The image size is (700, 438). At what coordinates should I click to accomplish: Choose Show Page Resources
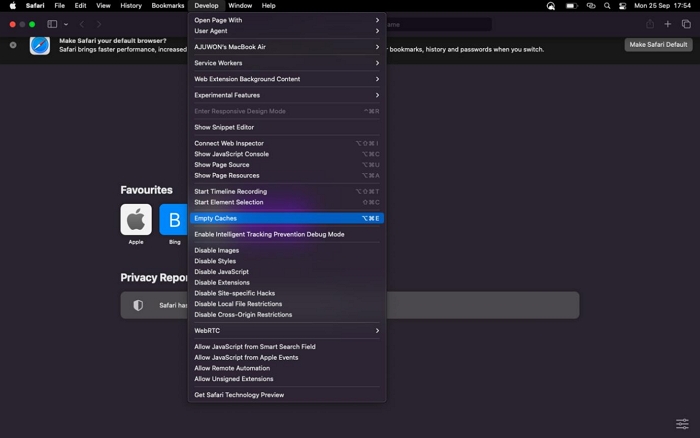[x=287, y=175]
